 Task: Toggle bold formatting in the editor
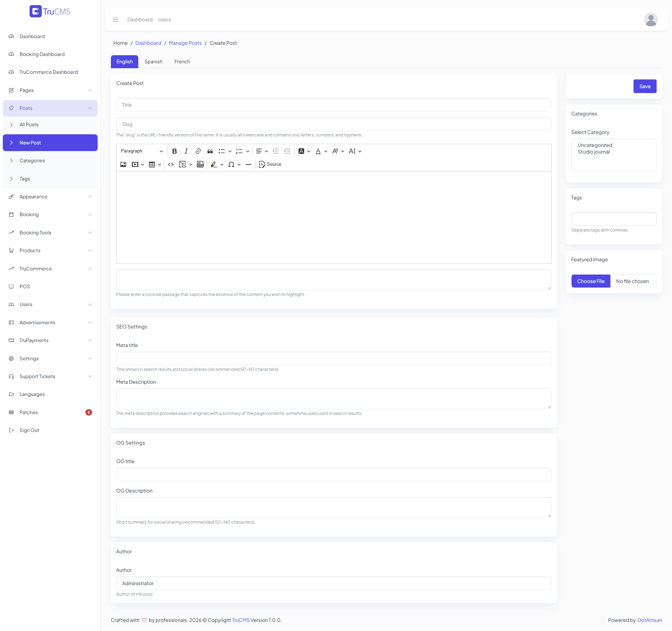click(174, 151)
